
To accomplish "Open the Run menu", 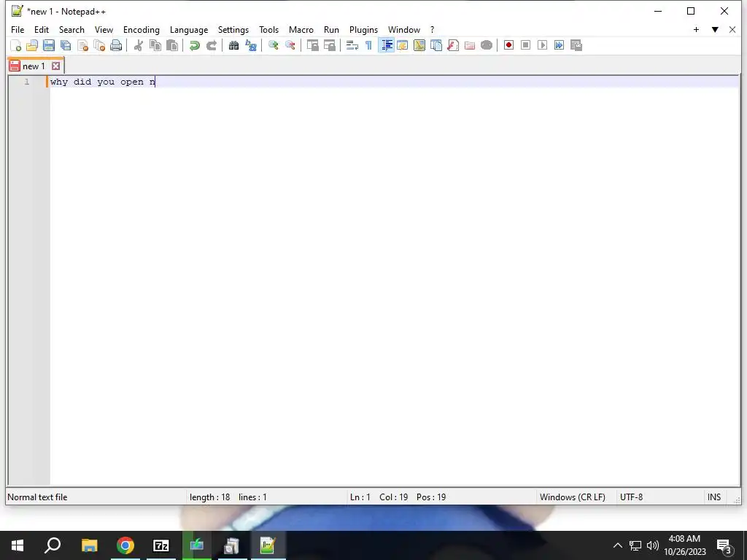I will click(331, 29).
